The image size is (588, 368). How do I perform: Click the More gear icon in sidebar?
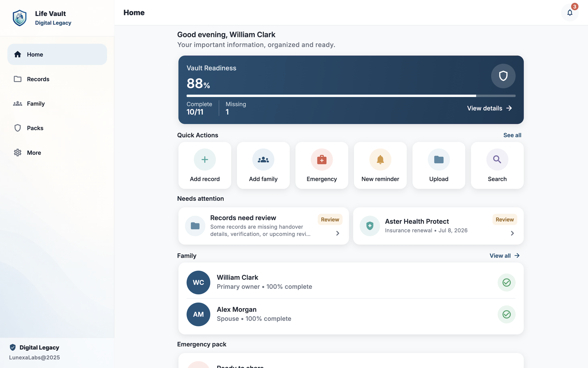click(x=18, y=152)
